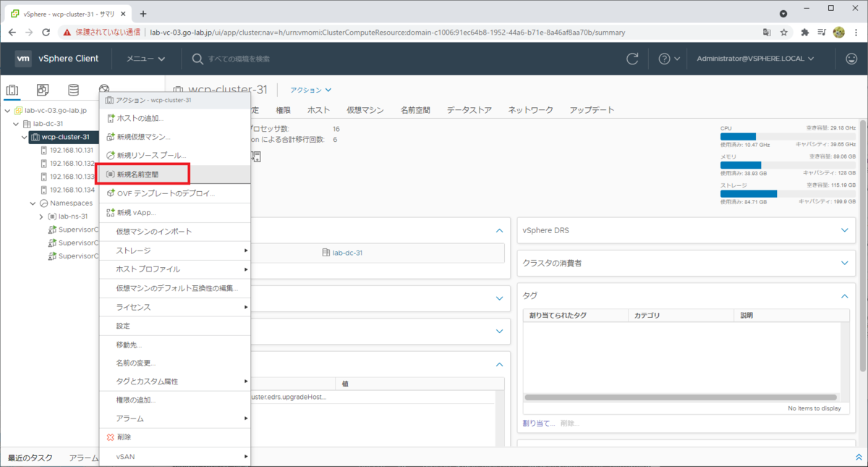Click the search magnifier icon

[x=197, y=59]
